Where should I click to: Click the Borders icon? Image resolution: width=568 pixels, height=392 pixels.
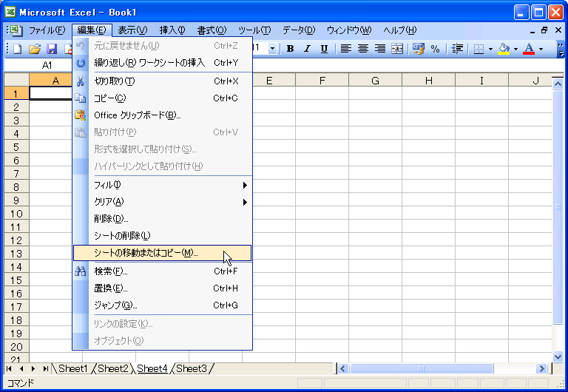tap(479, 49)
